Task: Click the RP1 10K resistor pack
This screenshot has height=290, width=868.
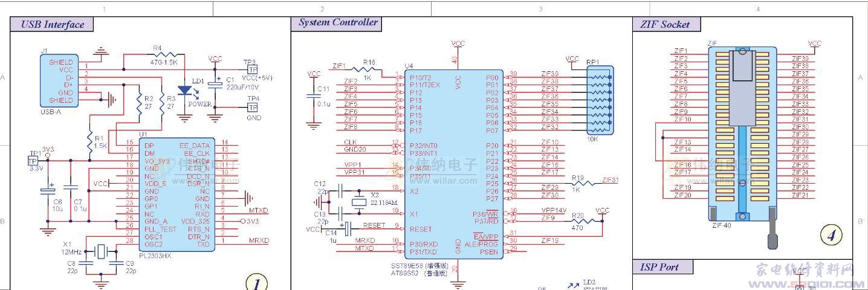Action: tap(599, 100)
